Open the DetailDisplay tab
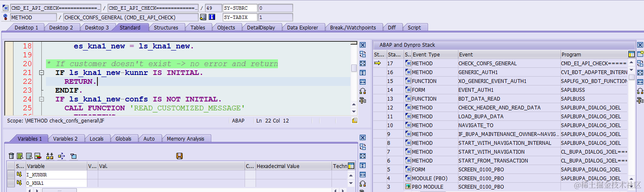The height and width of the screenshot is (192, 644). (x=261, y=27)
